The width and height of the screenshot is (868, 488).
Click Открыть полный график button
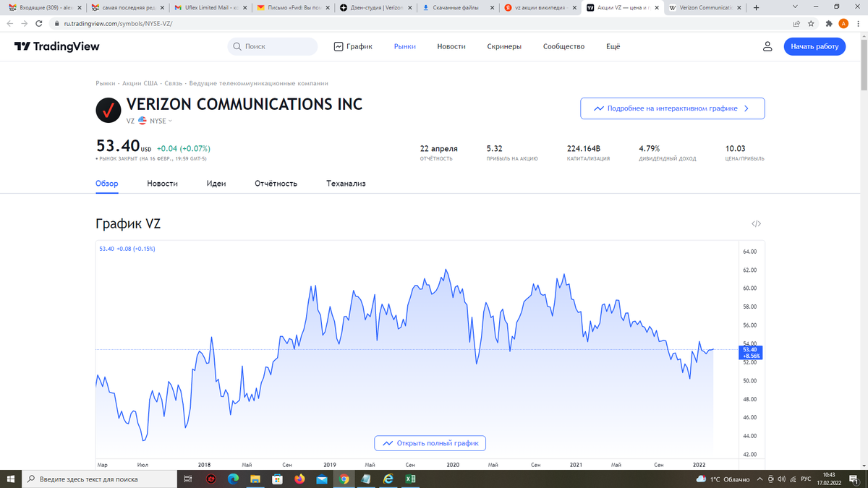[x=430, y=443]
